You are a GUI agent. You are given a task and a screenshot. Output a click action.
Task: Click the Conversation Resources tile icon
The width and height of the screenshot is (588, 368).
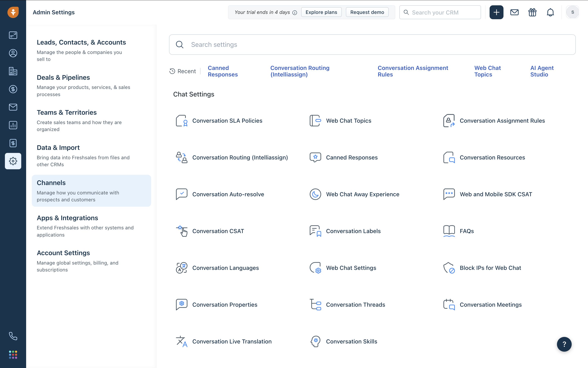pyautogui.click(x=449, y=157)
